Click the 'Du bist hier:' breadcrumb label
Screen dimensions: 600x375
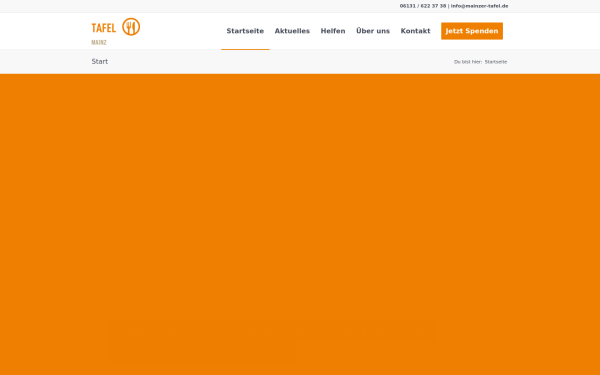point(468,62)
